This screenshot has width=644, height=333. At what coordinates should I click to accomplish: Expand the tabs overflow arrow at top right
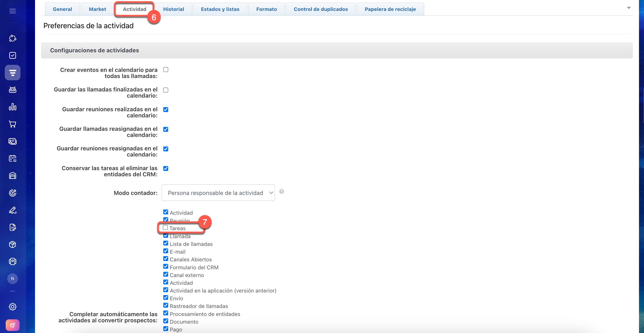[629, 8]
